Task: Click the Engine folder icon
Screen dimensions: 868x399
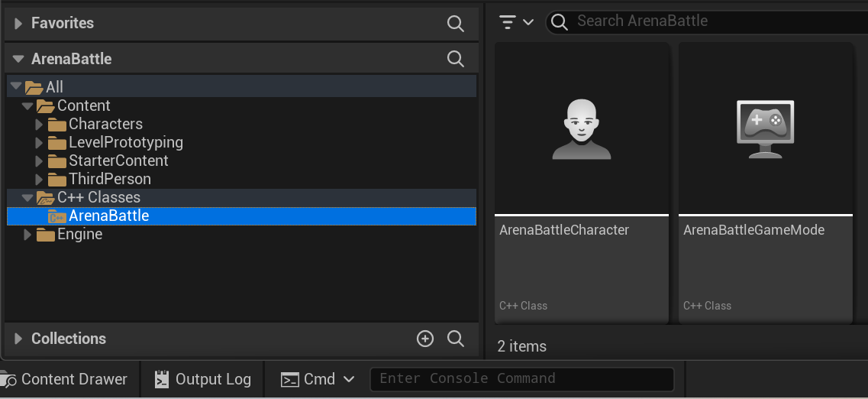Action: tap(45, 235)
